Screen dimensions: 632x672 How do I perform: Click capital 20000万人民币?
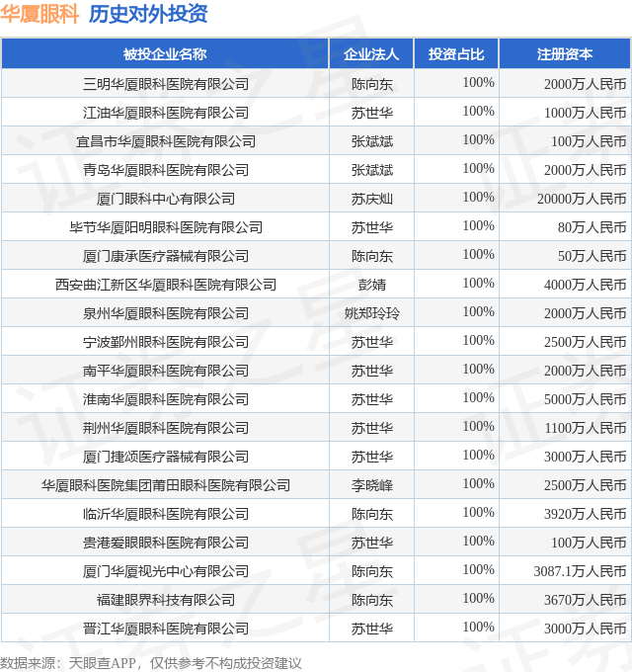[582, 199]
